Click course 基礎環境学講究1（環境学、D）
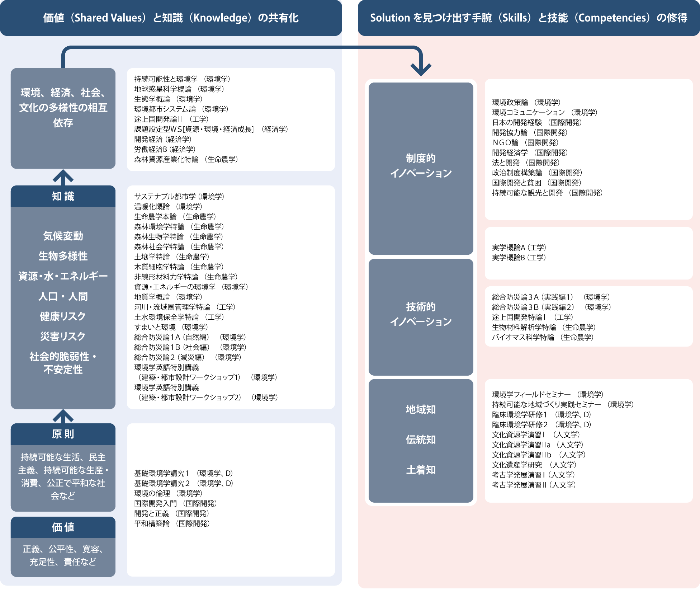Screen dimensions: 700x597 tap(184, 474)
